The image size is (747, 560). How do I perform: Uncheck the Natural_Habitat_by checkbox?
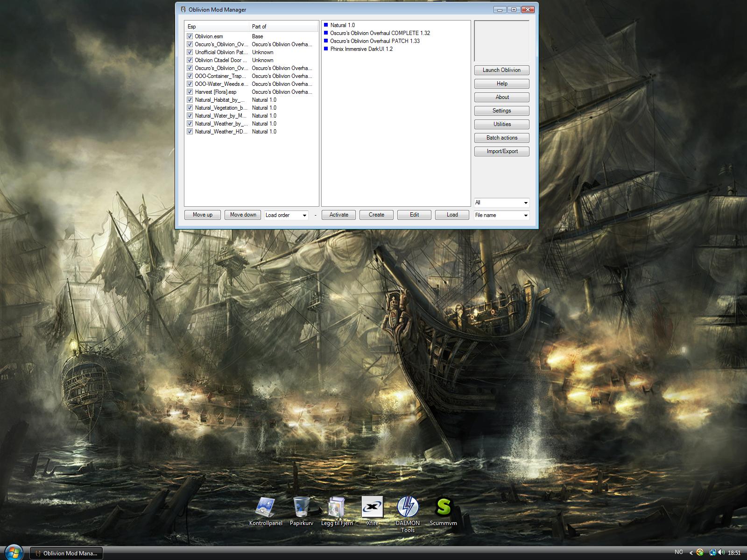tap(190, 100)
